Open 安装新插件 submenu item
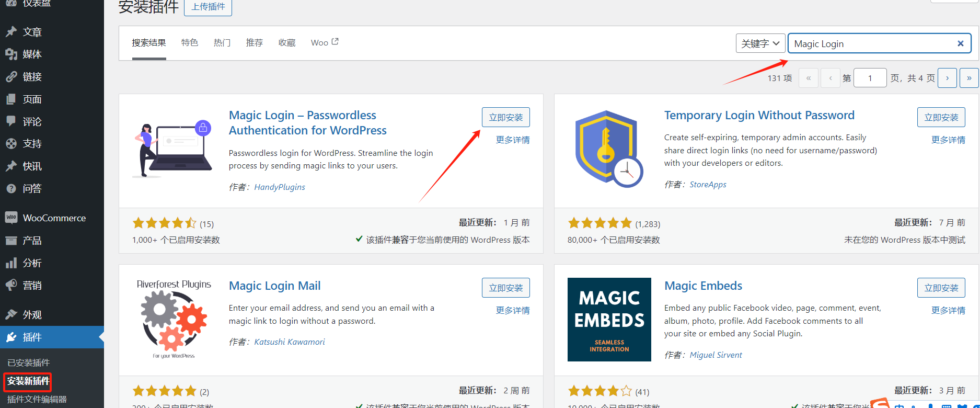Image resolution: width=980 pixels, height=408 pixels. click(28, 381)
